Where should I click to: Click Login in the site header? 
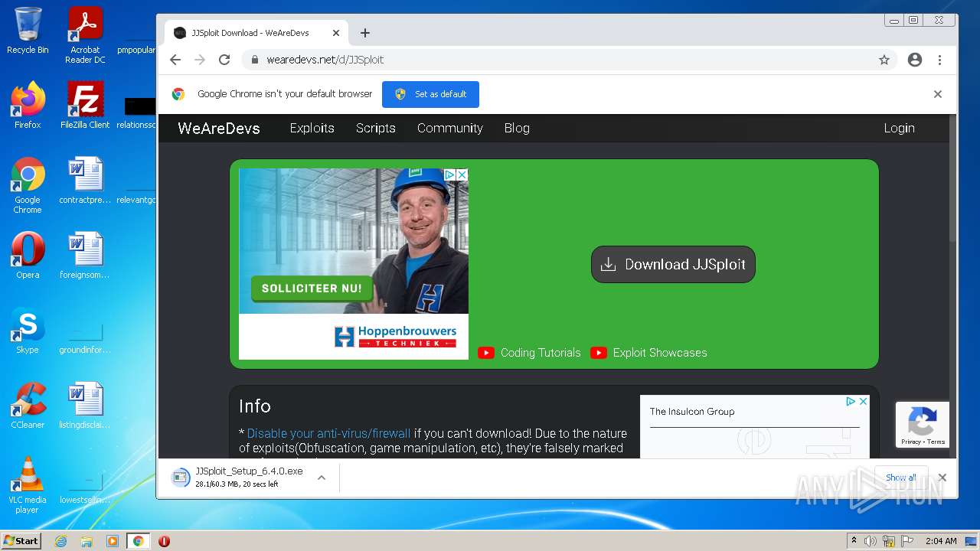(x=899, y=128)
